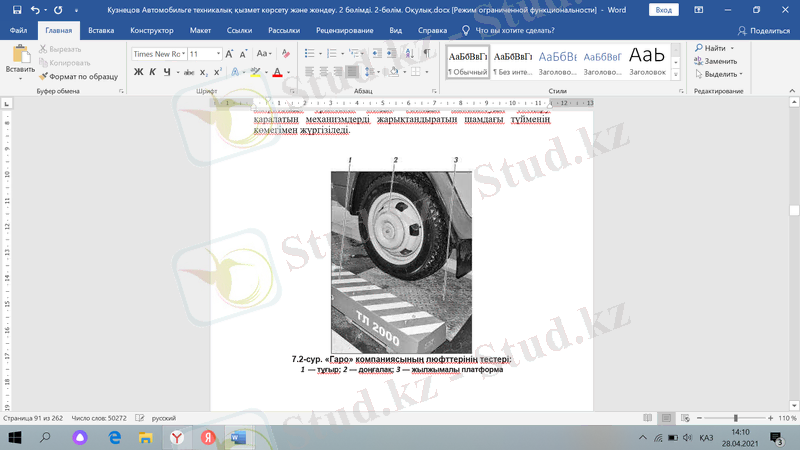
Task: Toggle italic formatting (К)
Action: (153, 72)
